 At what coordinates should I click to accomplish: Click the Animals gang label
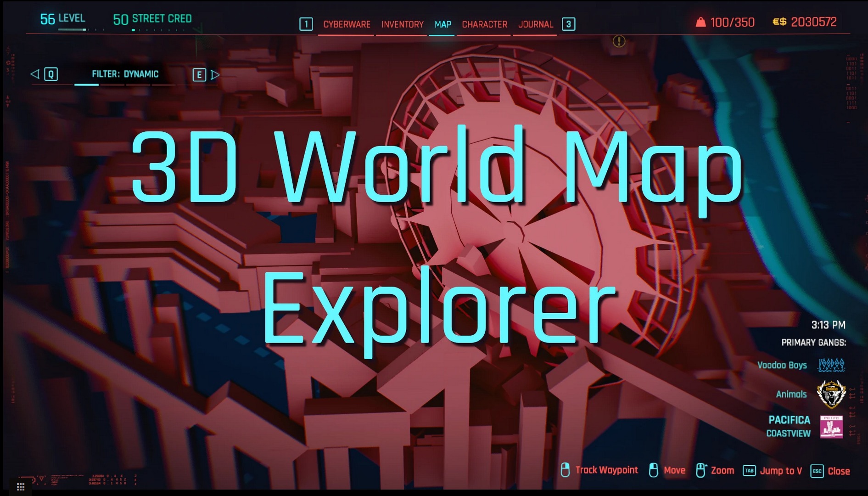pos(791,394)
